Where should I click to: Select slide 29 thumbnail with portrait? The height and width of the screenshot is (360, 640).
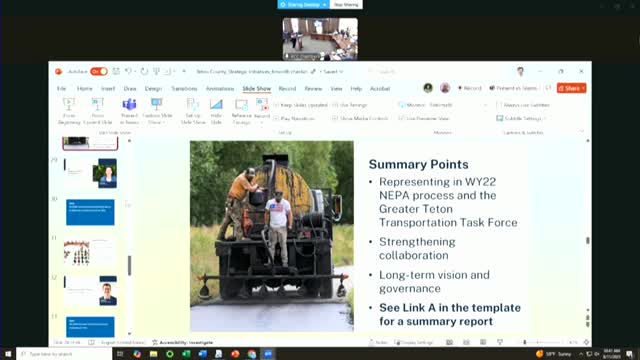click(x=90, y=173)
